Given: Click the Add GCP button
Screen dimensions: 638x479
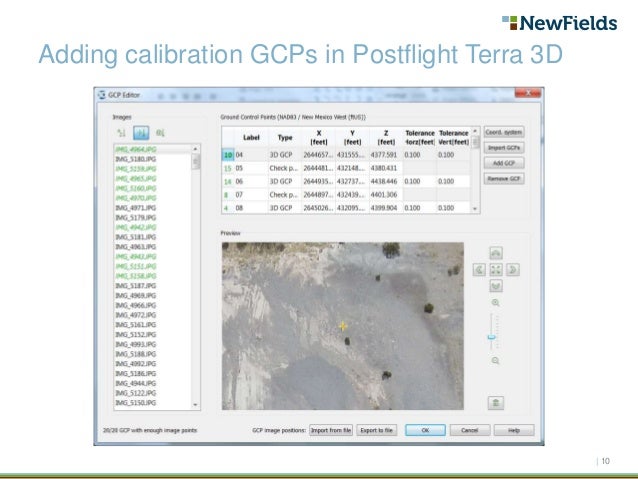Looking at the screenshot, I should point(504,163).
